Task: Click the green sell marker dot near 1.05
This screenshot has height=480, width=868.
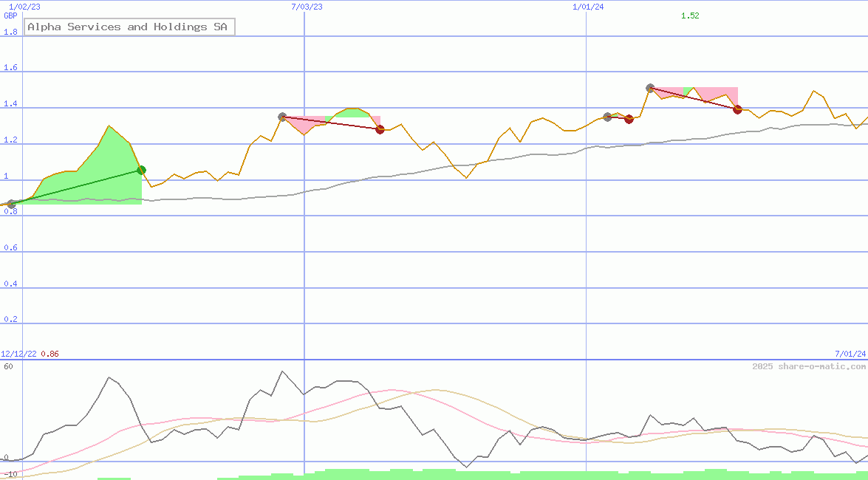Action: click(x=142, y=171)
